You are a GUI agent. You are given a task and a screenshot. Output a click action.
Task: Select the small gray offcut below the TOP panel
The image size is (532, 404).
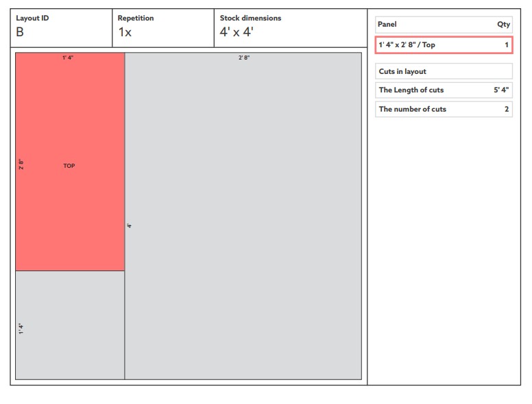tap(70, 325)
